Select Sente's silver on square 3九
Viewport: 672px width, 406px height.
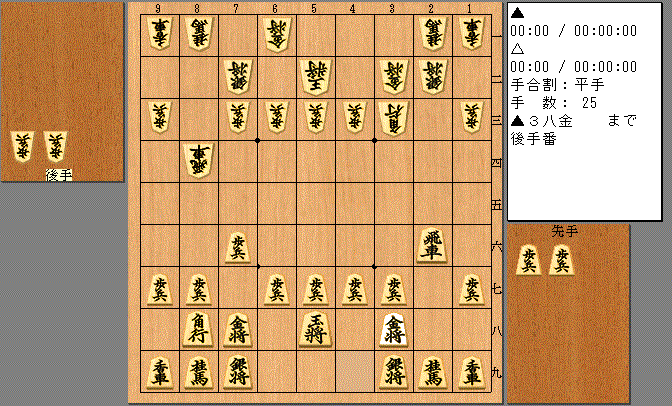393,373
